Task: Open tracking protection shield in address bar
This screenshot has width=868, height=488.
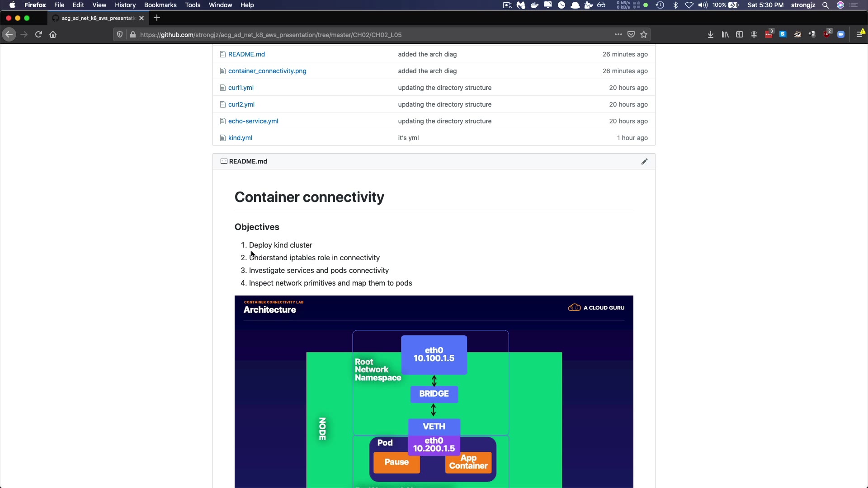Action: pos(120,34)
